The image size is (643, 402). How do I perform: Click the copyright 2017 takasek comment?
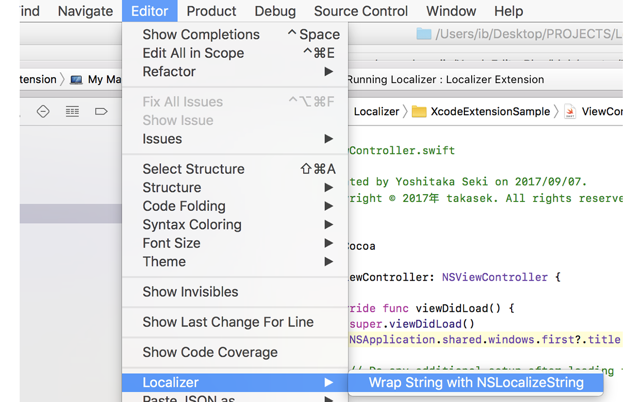[x=486, y=199]
